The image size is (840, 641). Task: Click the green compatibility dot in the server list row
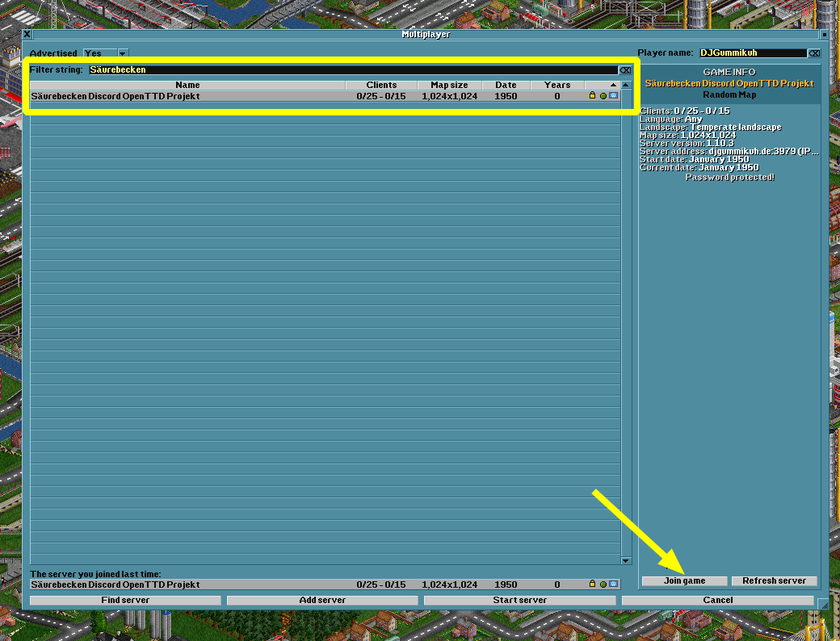(x=603, y=96)
